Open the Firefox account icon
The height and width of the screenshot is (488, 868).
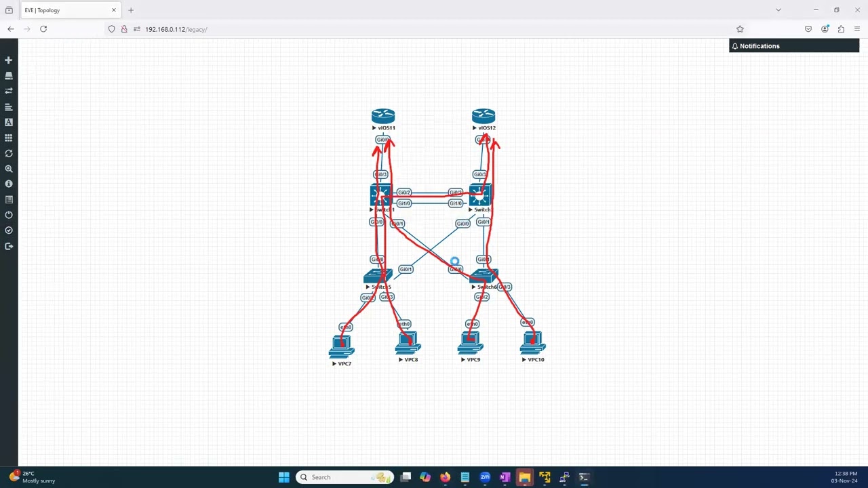[825, 29]
